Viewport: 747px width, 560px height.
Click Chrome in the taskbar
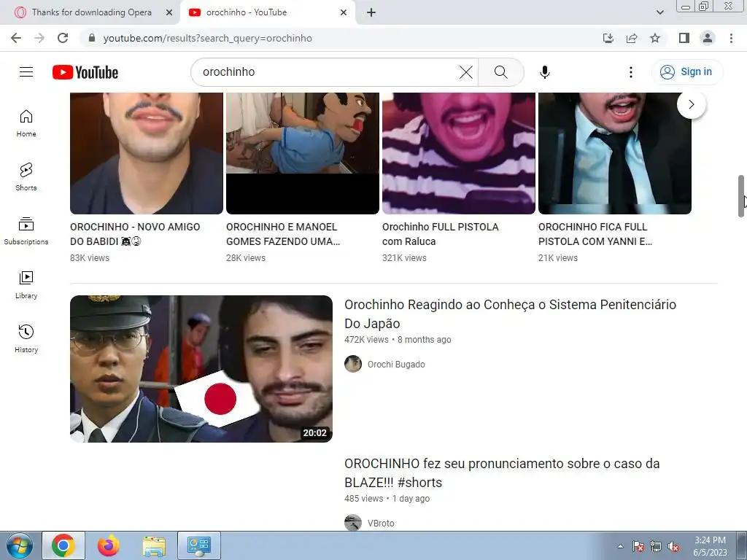pyautogui.click(x=63, y=545)
